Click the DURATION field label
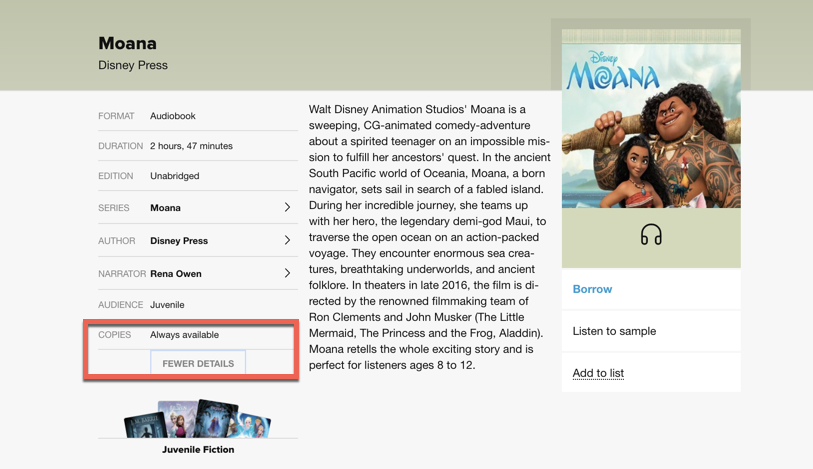Viewport: 813px width, 469px height. click(x=120, y=146)
